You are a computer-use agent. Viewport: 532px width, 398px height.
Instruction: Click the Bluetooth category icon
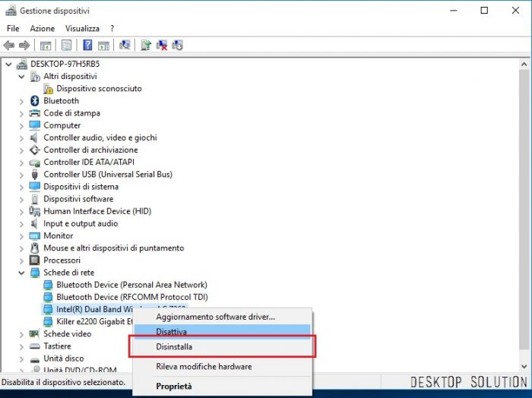click(35, 101)
